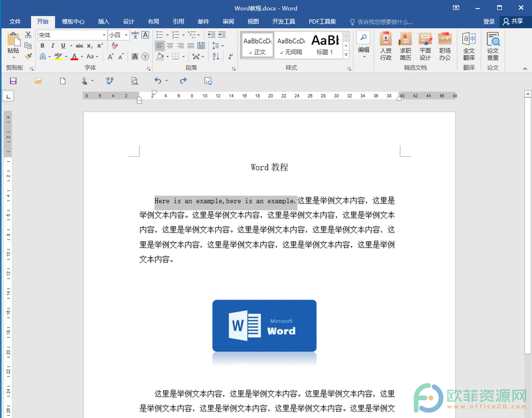Increase paragraph indent
Image resolution: width=532 pixels, height=418 pixels.
(x=222, y=35)
